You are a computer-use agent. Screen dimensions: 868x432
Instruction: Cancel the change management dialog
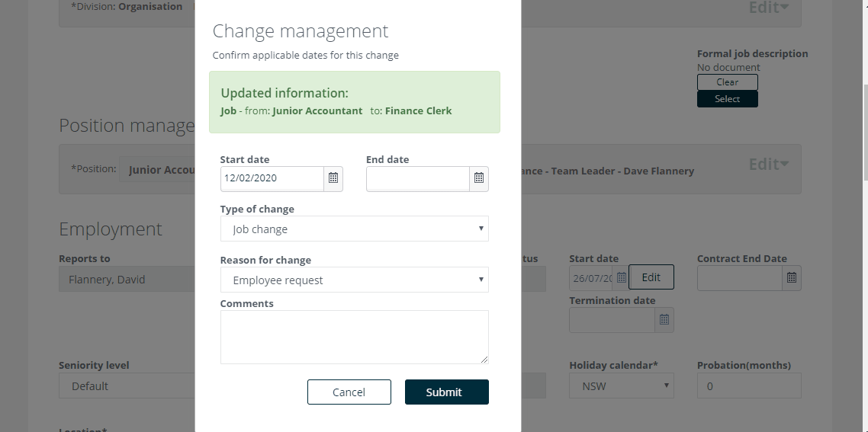point(349,392)
